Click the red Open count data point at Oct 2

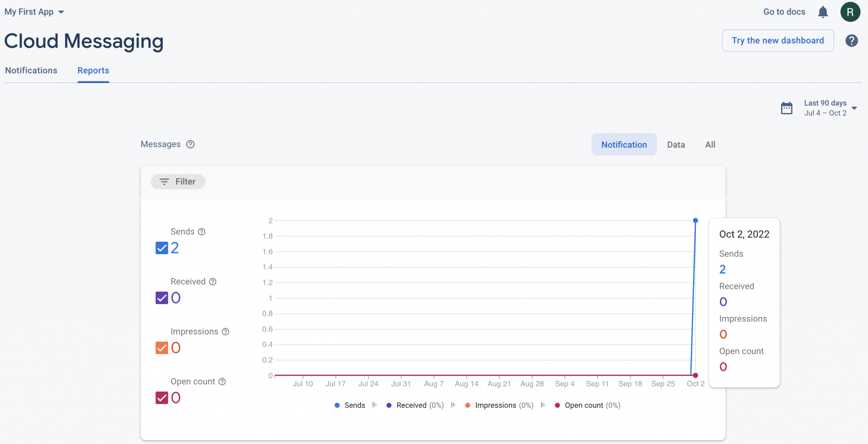pyautogui.click(x=696, y=375)
